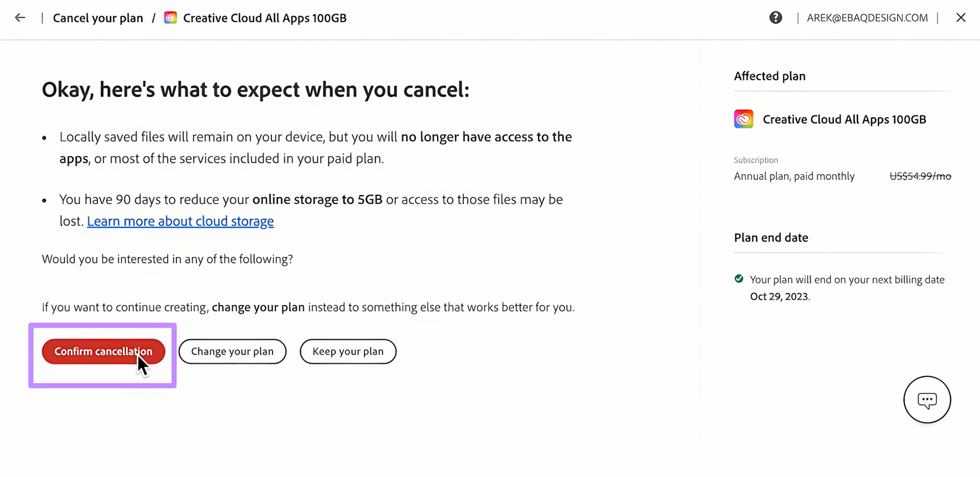
Task: Go back using the left arrow icon
Action: (20, 18)
